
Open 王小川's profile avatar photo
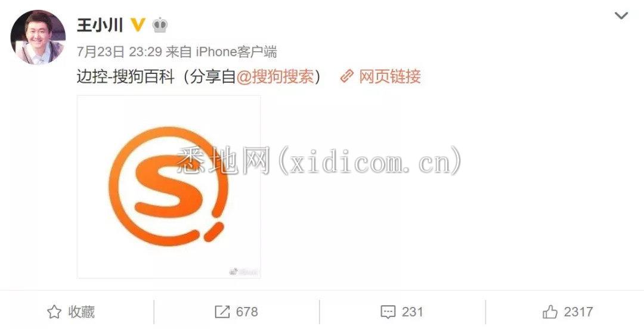tap(38, 37)
